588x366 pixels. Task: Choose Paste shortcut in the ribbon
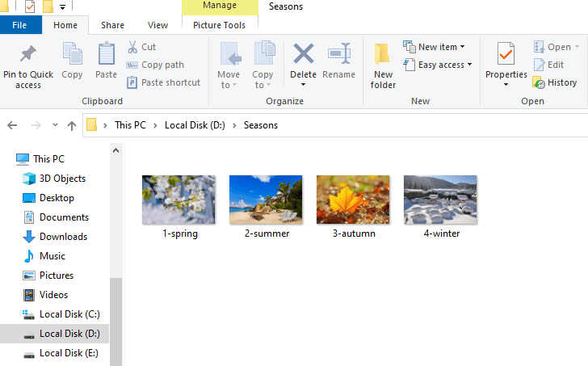(x=163, y=82)
